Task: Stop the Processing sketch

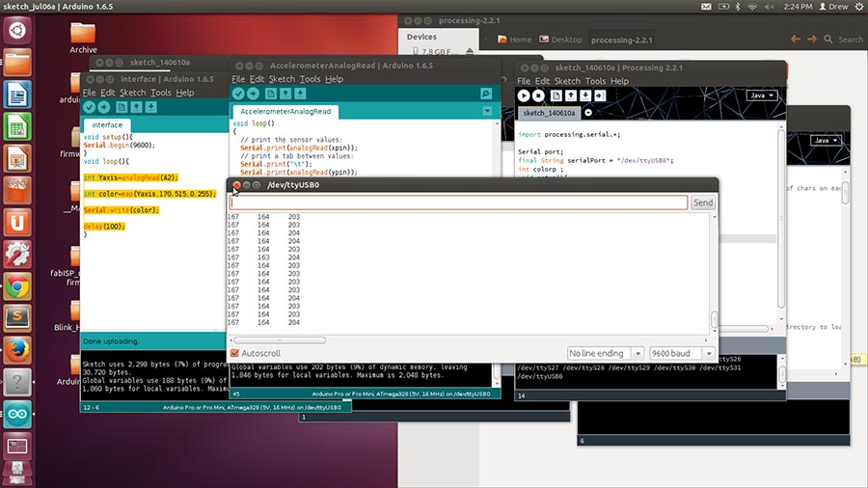Action: [x=538, y=95]
